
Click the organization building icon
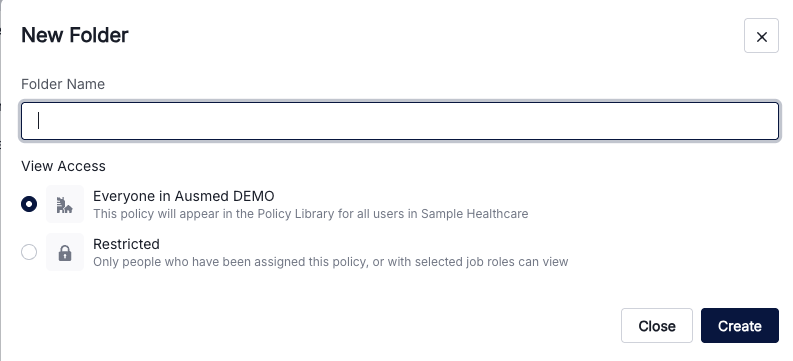pos(65,204)
